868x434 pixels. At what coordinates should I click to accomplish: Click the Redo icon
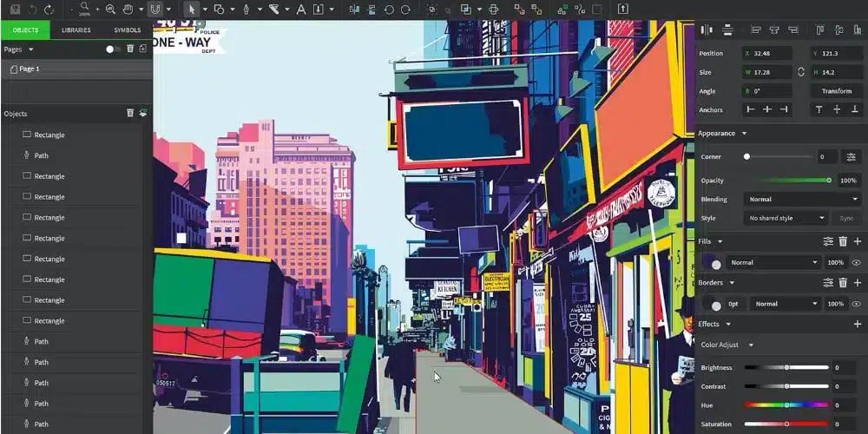point(49,10)
